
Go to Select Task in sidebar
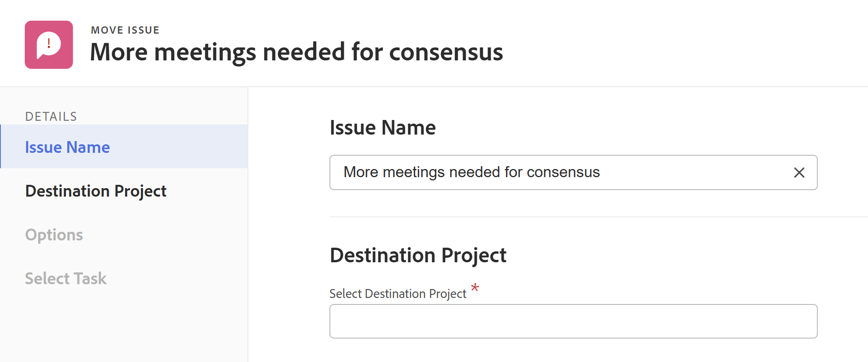66,278
